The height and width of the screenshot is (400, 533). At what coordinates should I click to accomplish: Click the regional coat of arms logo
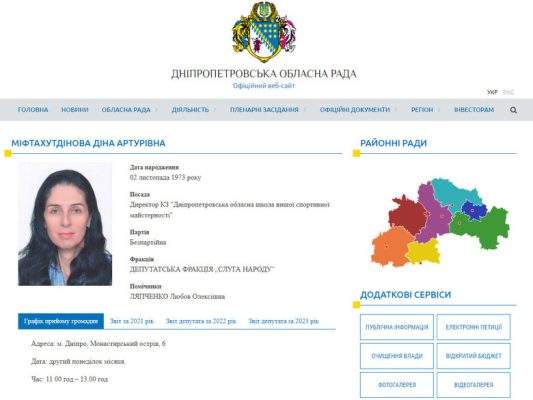264,32
